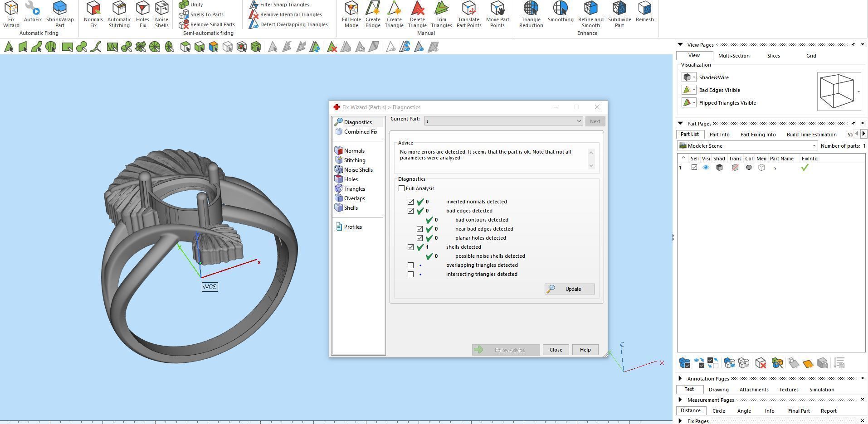The width and height of the screenshot is (868, 424).
Task: Expand the Measurement Pages panel
Action: (680, 400)
